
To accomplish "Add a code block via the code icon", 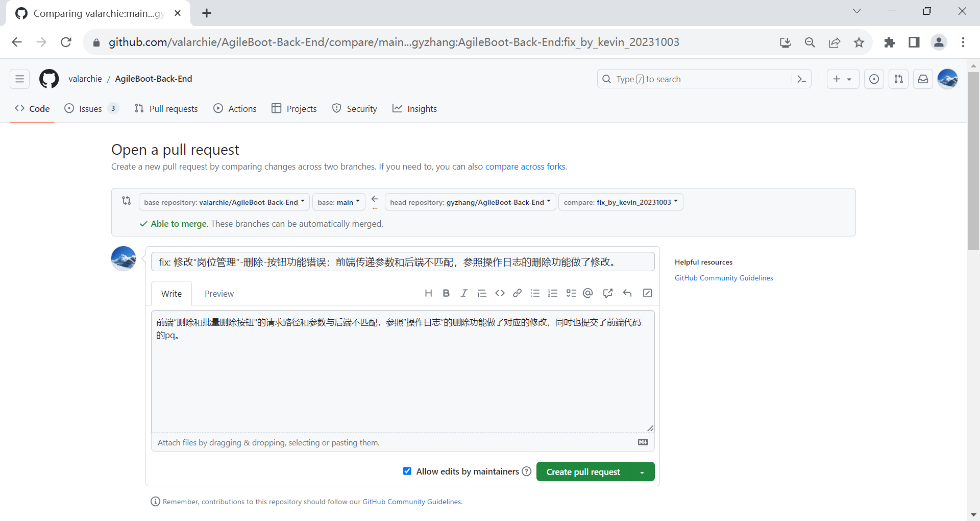I will point(500,293).
